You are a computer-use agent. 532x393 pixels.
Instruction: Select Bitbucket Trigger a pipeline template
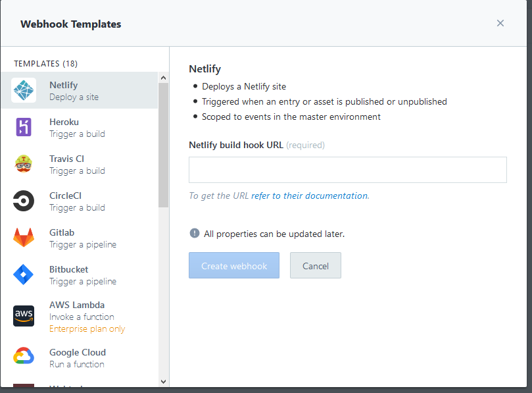point(80,275)
